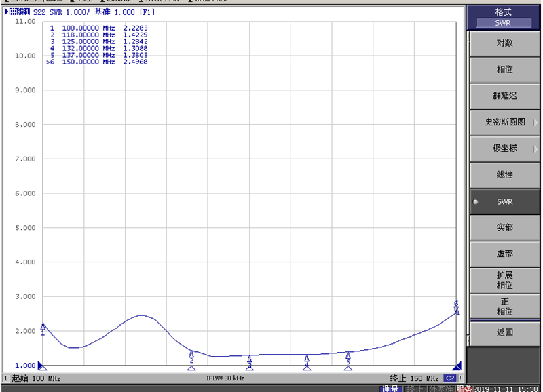The height and width of the screenshot is (392, 543).
Task: Click marker 1 at the trace start
Action: point(43,328)
